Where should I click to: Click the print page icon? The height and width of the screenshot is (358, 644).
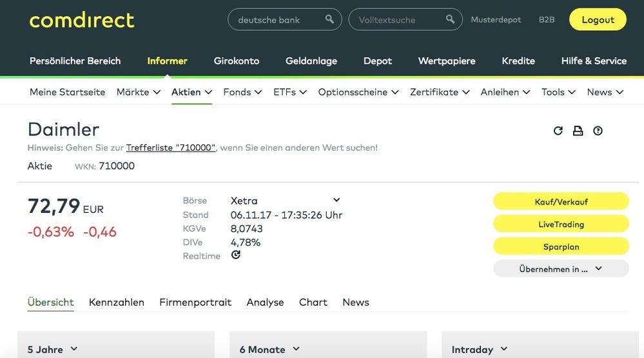[578, 131]
